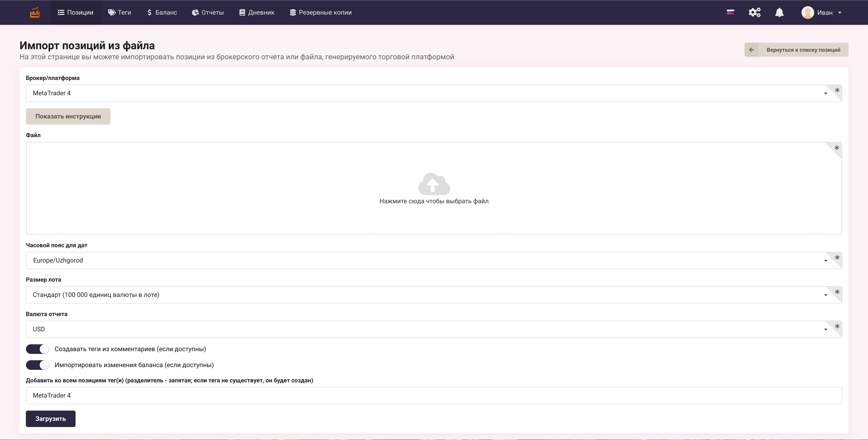This screenshot has height=440, width=868.
Task: Go to Резервные копии menu
Action: click(320, 13)
